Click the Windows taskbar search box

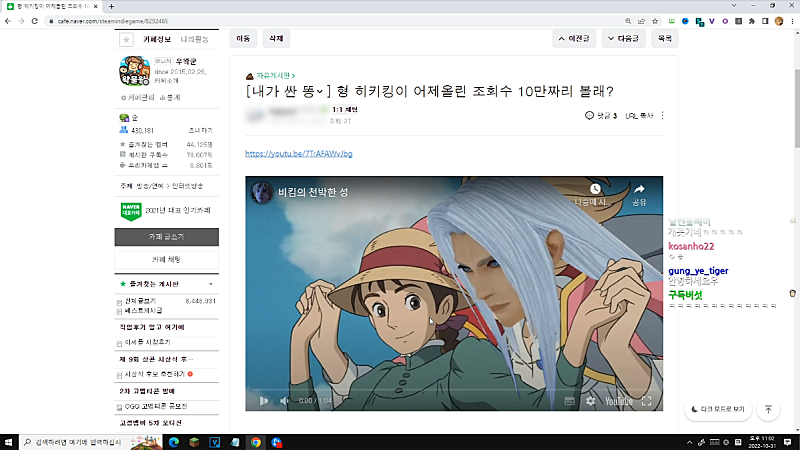[92, 442]
